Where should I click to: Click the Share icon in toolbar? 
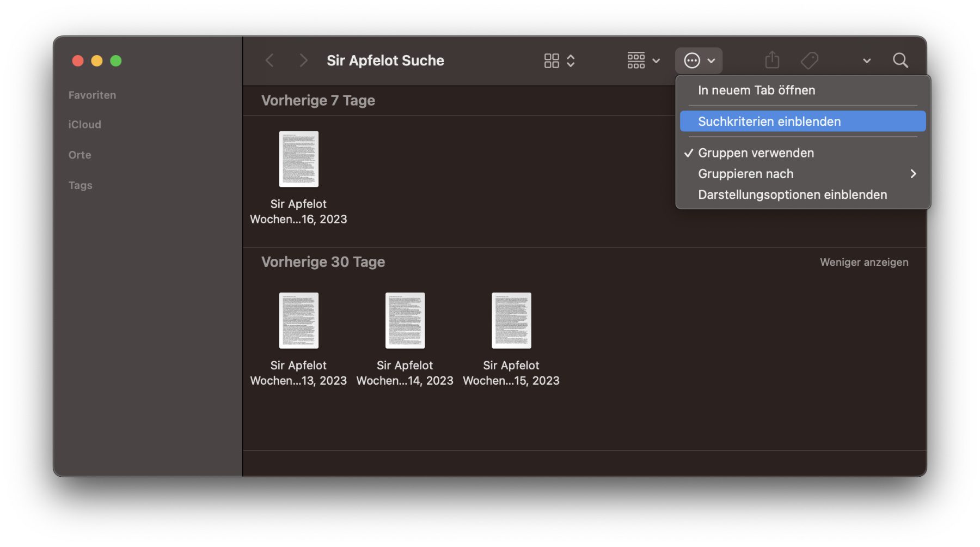point(772,60)
